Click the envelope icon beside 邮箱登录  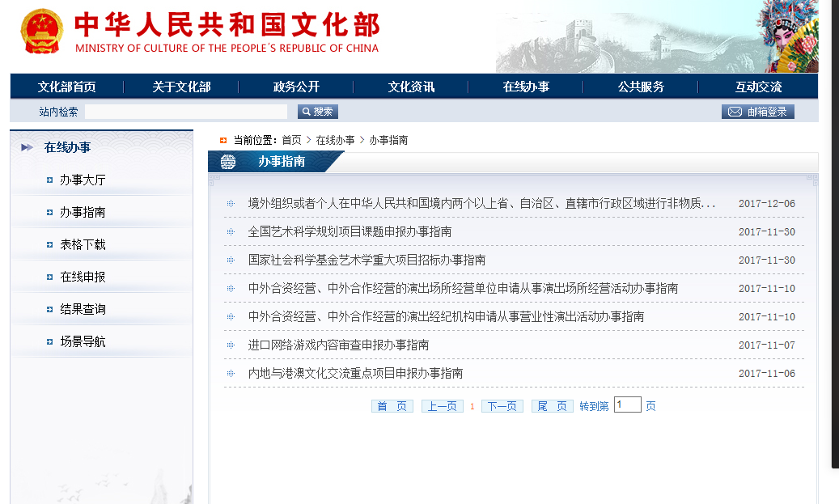(x=735, y=112)
